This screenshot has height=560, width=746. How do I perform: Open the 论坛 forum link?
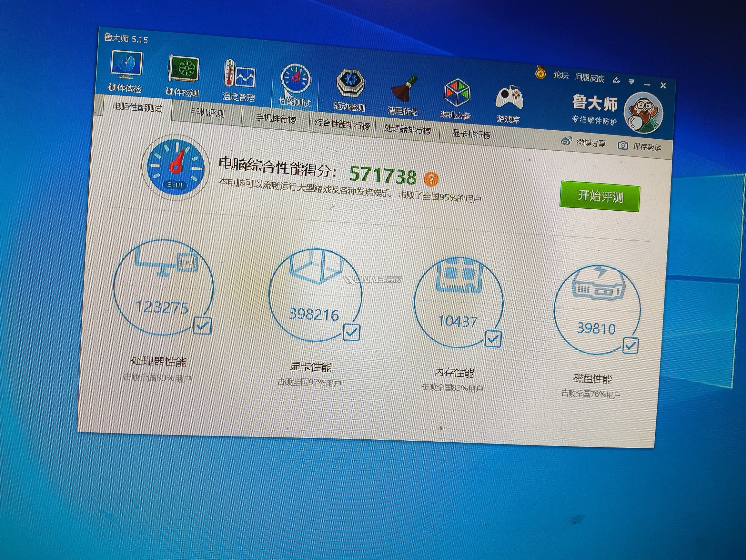click(561, 75)
